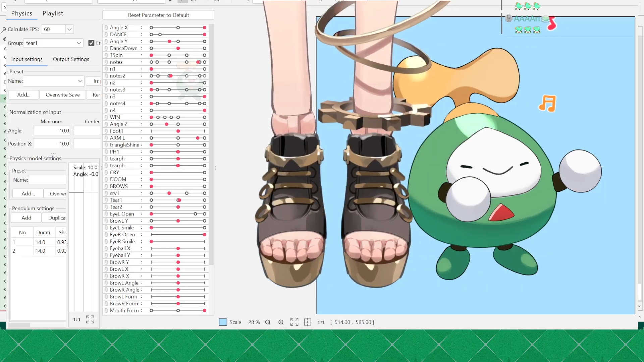This screenshot has width=644, height=362.
Task: Click the canvas center/focus crosshair icon
Action: coord(308,322)
